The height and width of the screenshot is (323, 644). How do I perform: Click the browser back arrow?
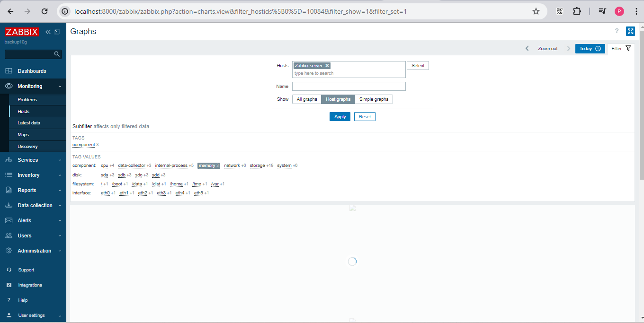[x=10, y=11]
